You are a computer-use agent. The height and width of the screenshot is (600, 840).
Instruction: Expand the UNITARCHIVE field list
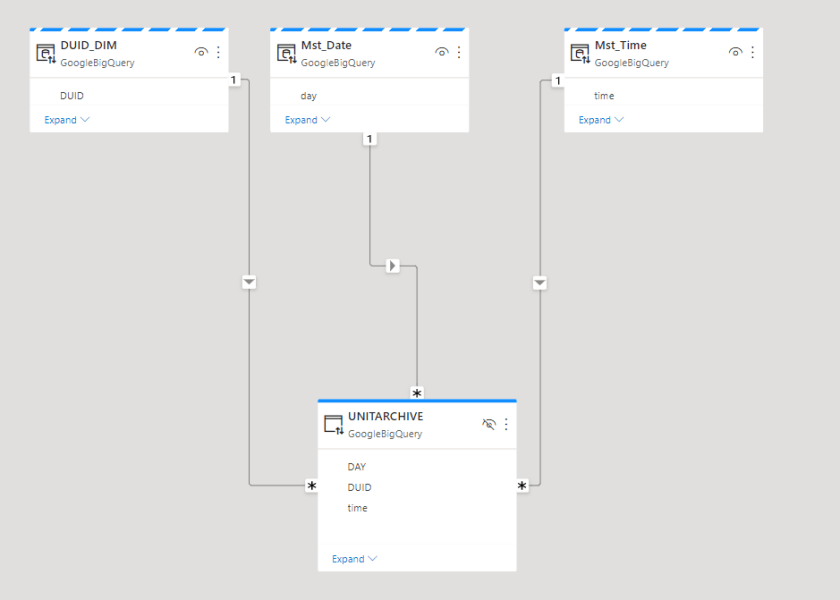[348, 558]
